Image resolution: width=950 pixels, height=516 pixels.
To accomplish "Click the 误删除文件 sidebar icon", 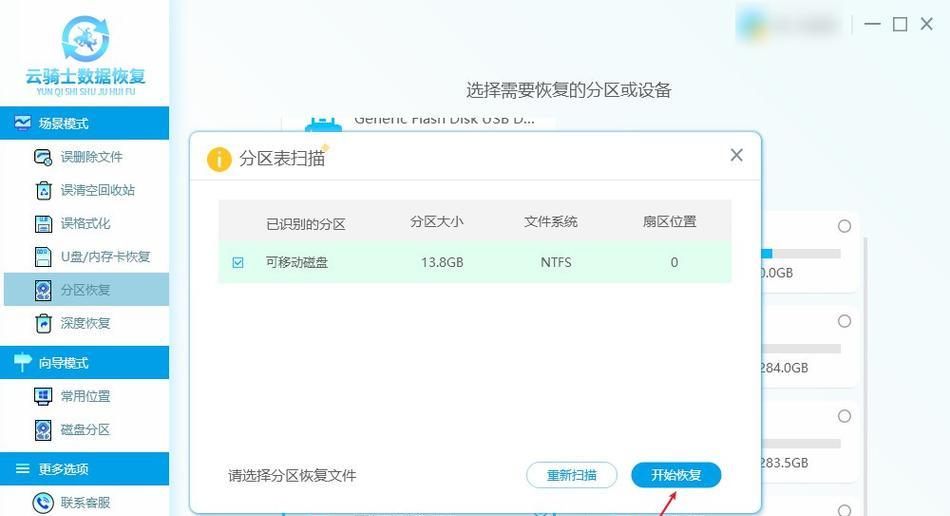I will 42,157.
